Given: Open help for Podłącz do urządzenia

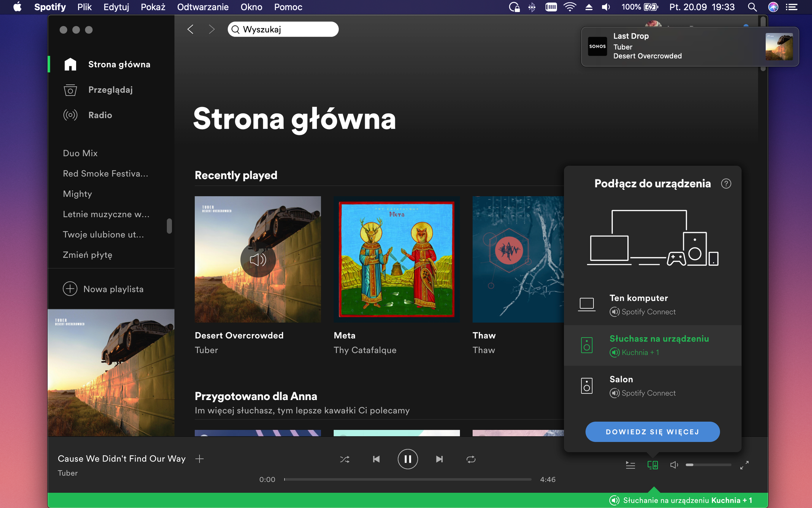Looking at the screenshot, I should pos(726,183).
